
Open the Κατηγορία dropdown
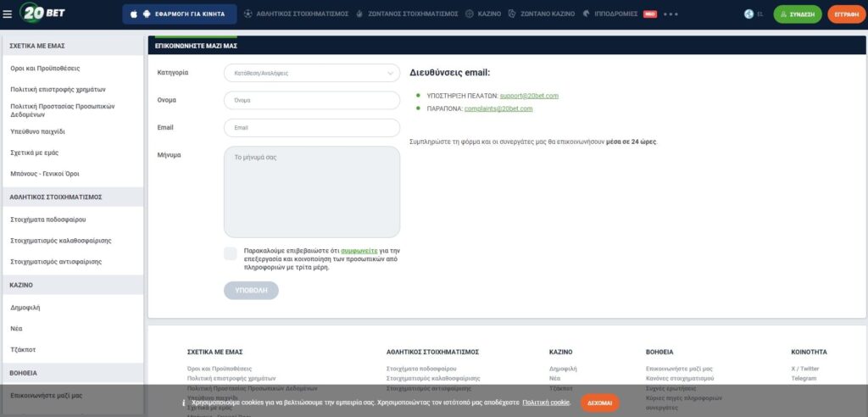(311, 73)
